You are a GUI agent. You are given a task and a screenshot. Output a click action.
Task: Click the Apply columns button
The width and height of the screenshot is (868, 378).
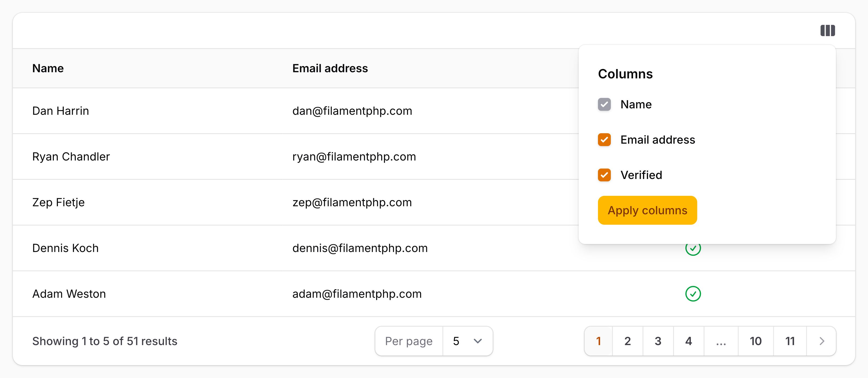point(647,210)
